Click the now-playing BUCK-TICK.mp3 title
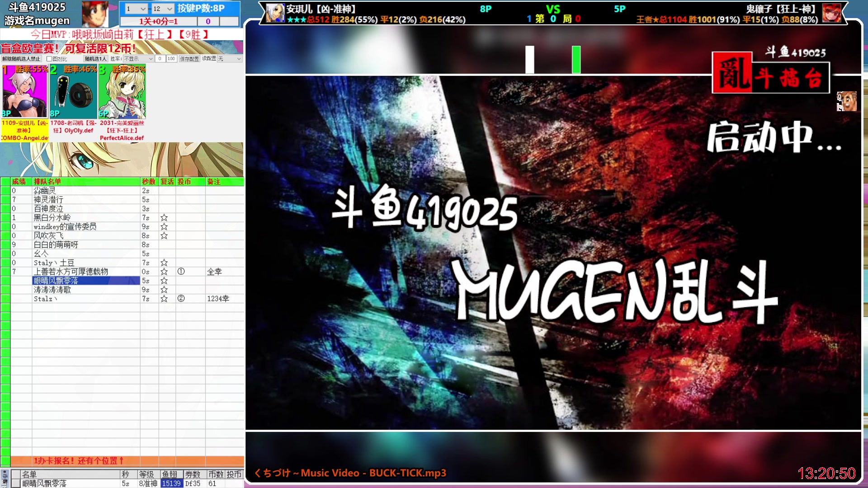The width and height of the screenshot is (868, 488). (350, 473)
